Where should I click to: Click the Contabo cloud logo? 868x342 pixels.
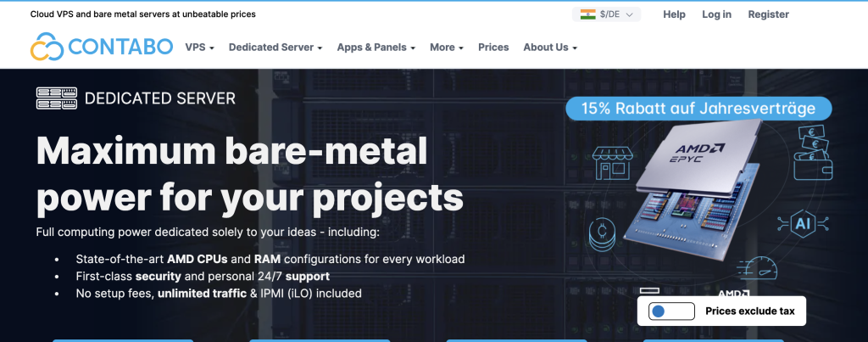pos(46,48)
